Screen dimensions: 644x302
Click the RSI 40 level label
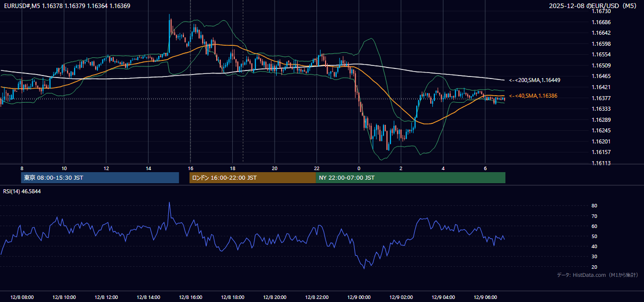(595, 246)
